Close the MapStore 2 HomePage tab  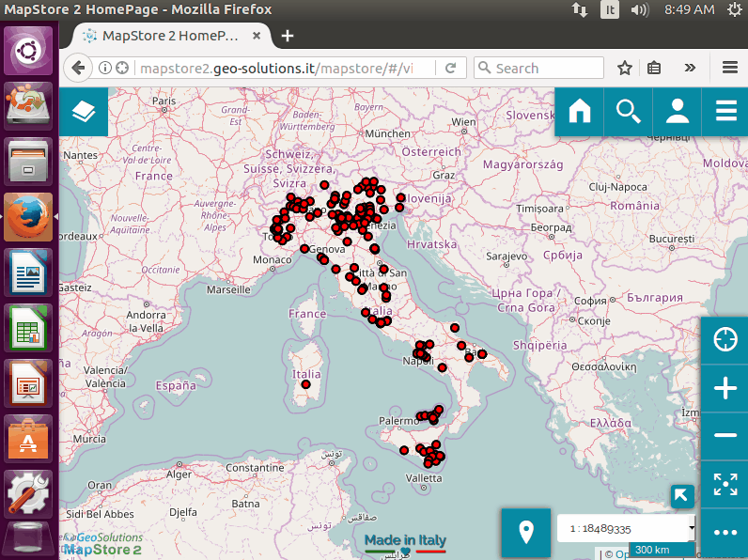(257, 36)
